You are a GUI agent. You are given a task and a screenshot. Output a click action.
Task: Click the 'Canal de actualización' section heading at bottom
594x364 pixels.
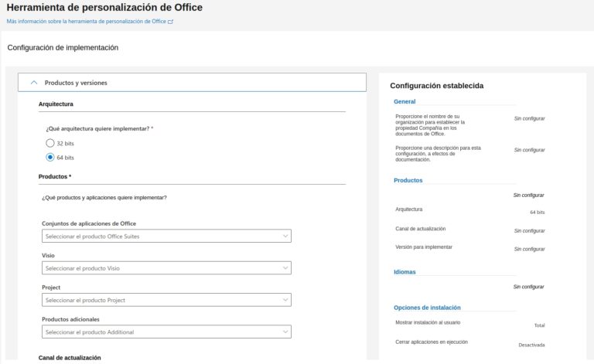[x=70, y=358]
